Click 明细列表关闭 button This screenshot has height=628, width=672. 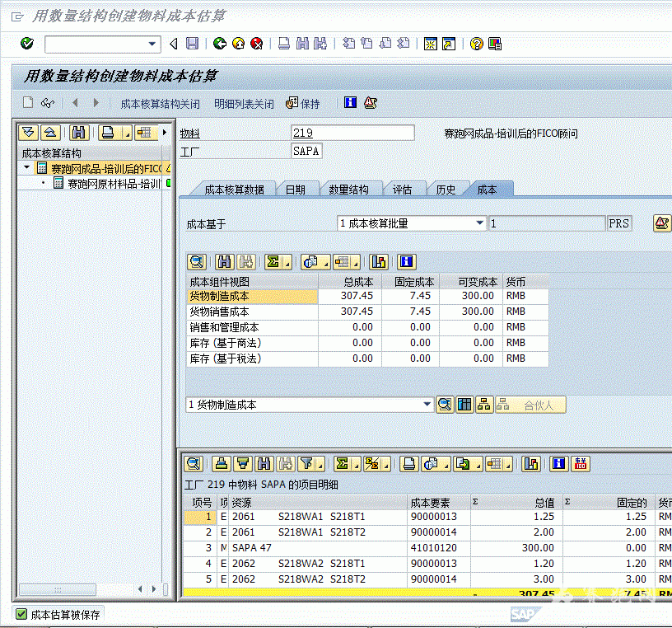click(244, 104)
